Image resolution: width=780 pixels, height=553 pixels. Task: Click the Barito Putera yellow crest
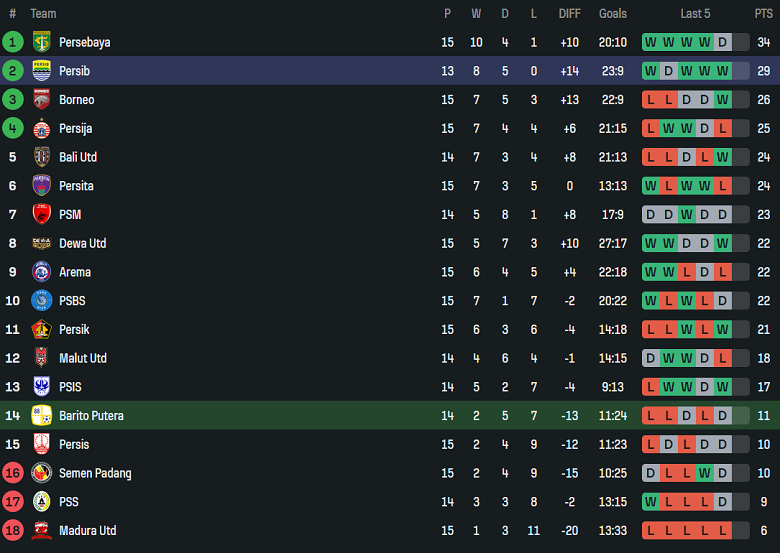coord(41,415)
